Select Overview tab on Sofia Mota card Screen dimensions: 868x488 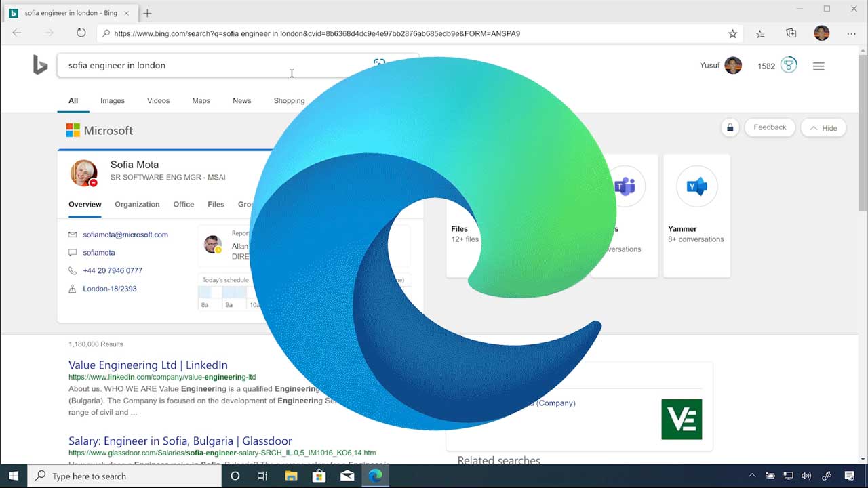85,204
